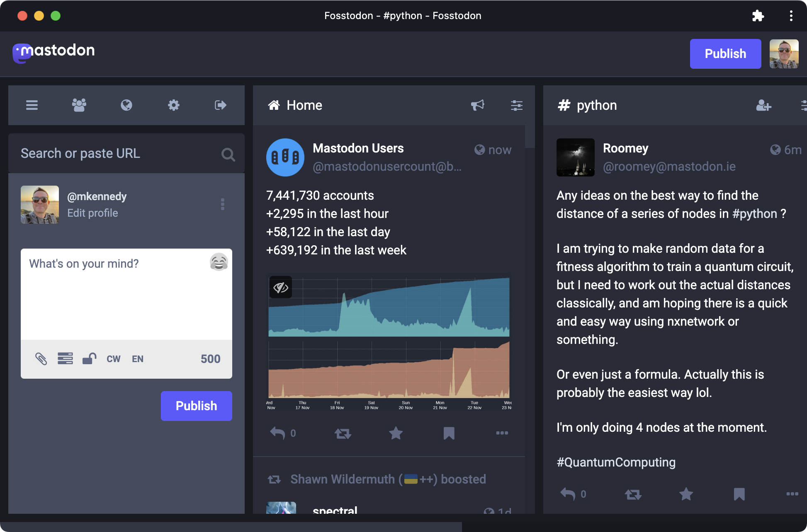Favourite the Mastodon Users post
The image size is (807, 532).
[396, 433]
